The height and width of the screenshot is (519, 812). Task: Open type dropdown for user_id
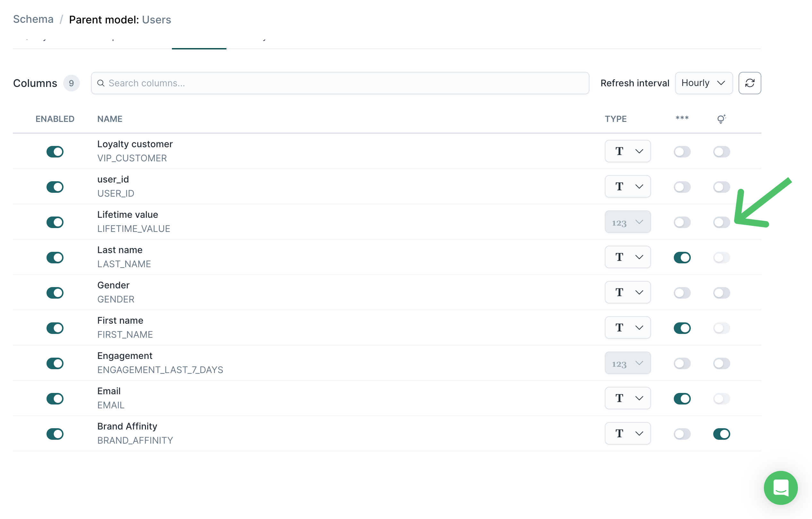pyautogui.click(x=628, y=186)
